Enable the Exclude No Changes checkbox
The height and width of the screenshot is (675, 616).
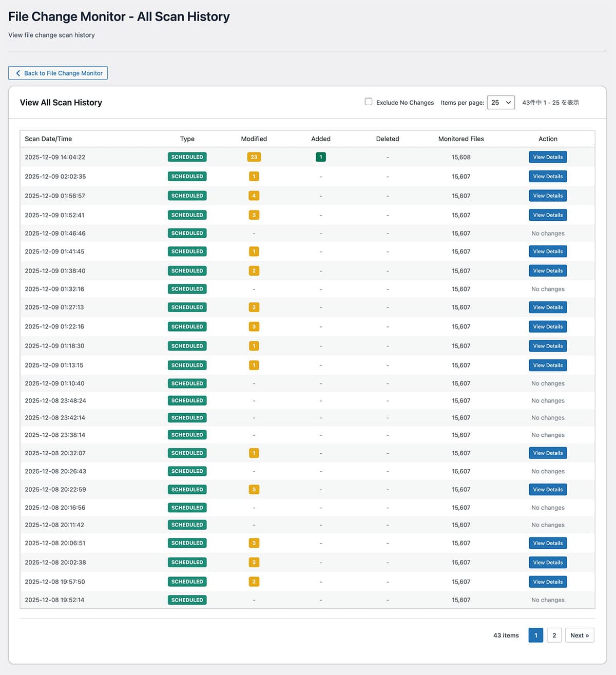pyautogui.click(x=369, y=102)
